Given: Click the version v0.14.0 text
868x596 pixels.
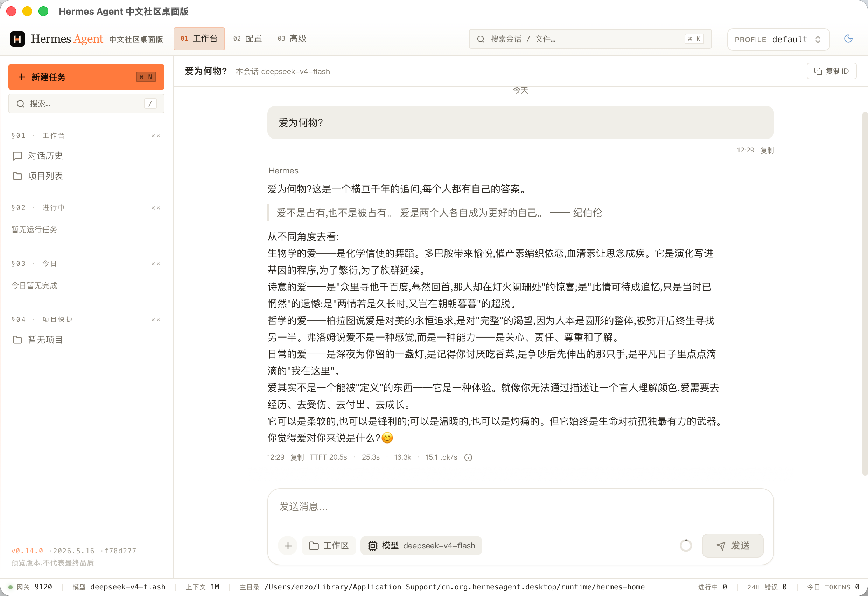Looking at the screenshot, I should coord(27,551).
